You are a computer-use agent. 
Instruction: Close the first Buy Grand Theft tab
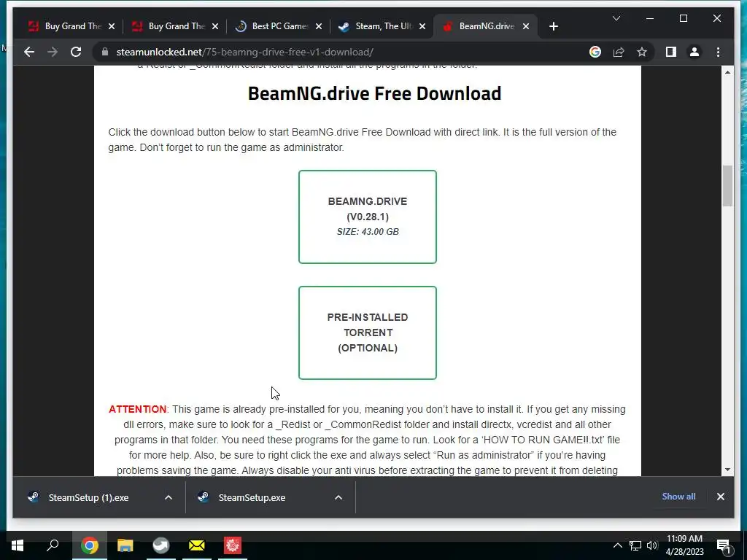(112, 26)
